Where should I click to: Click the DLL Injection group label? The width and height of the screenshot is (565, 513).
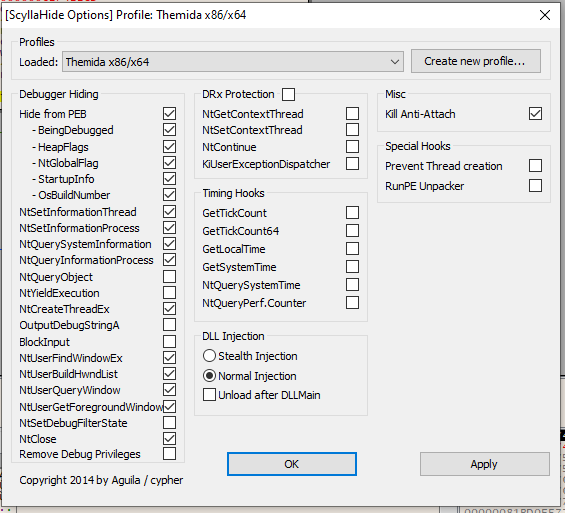[x=233, y=336]
